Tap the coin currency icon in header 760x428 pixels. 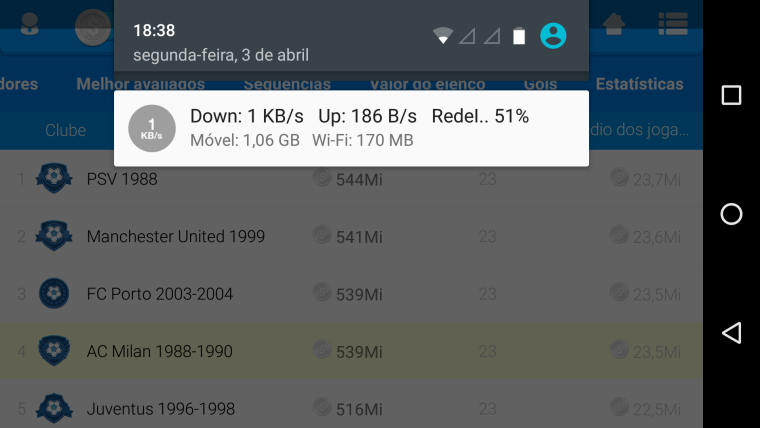click(93, 28)
